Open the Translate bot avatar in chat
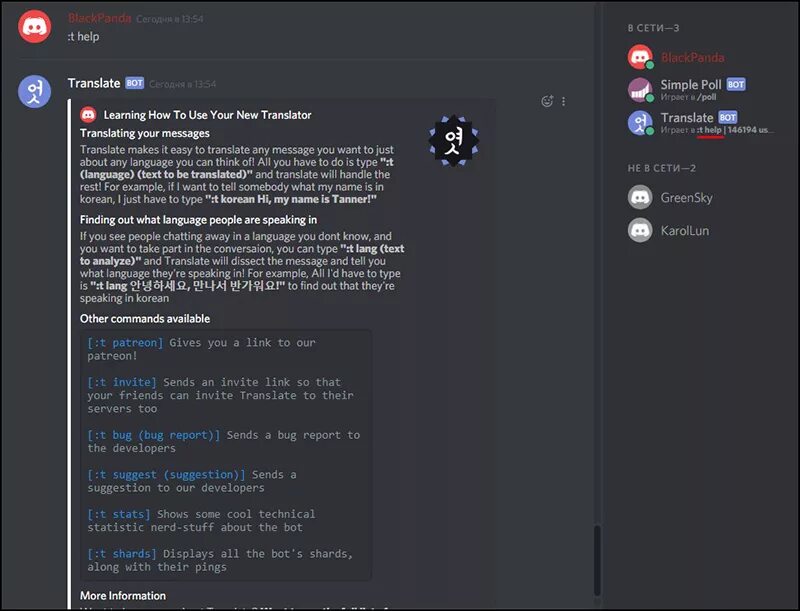 point(35,91)
